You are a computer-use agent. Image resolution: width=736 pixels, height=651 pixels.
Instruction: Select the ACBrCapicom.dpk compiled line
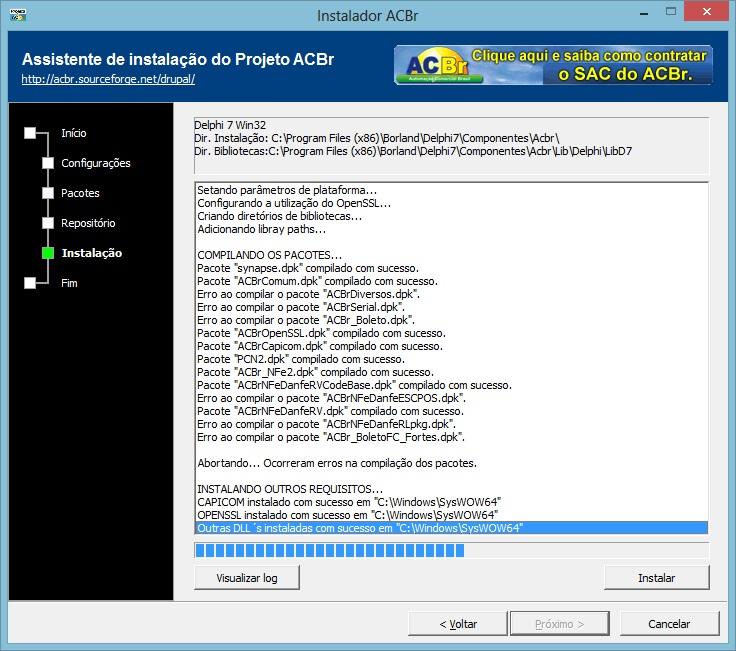pos(320,346)
